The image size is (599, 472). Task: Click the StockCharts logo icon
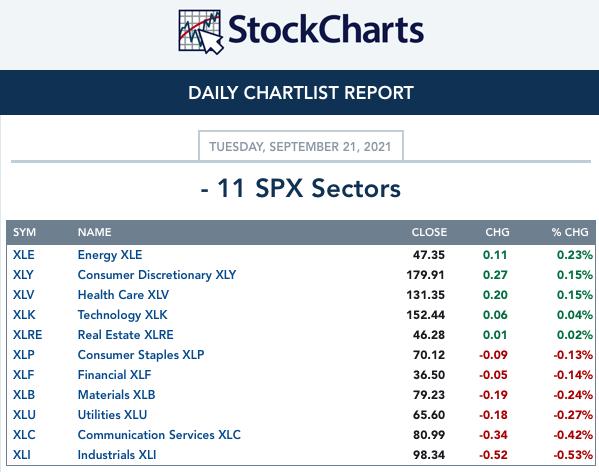click(201, 32)
